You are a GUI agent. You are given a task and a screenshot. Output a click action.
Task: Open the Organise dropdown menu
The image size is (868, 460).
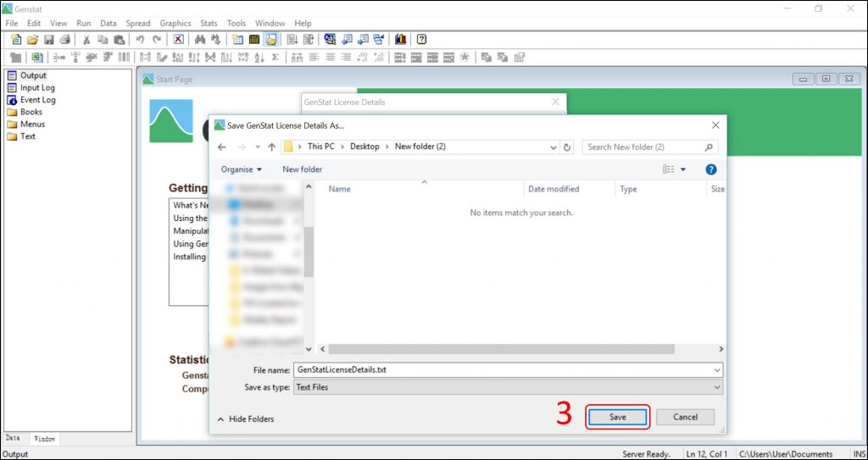click(x=242, y=169)
